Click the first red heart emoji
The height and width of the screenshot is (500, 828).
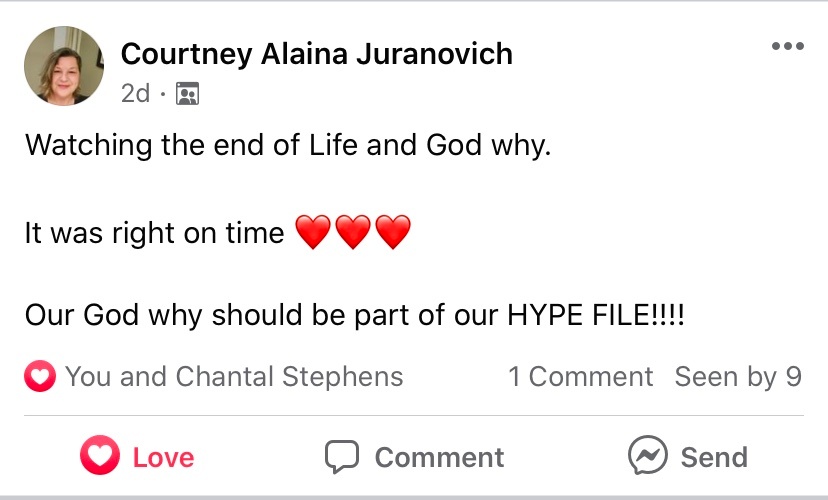(x=313, y=234)
